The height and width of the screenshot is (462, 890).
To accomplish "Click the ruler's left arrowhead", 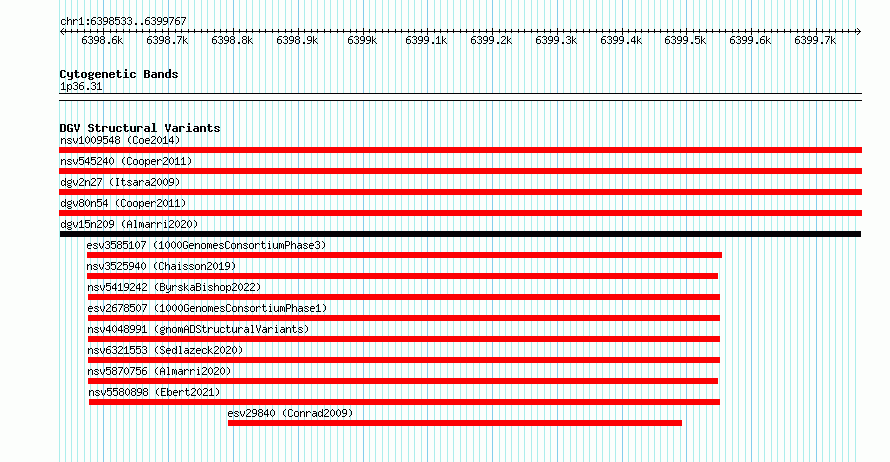I will pos(62,31).
